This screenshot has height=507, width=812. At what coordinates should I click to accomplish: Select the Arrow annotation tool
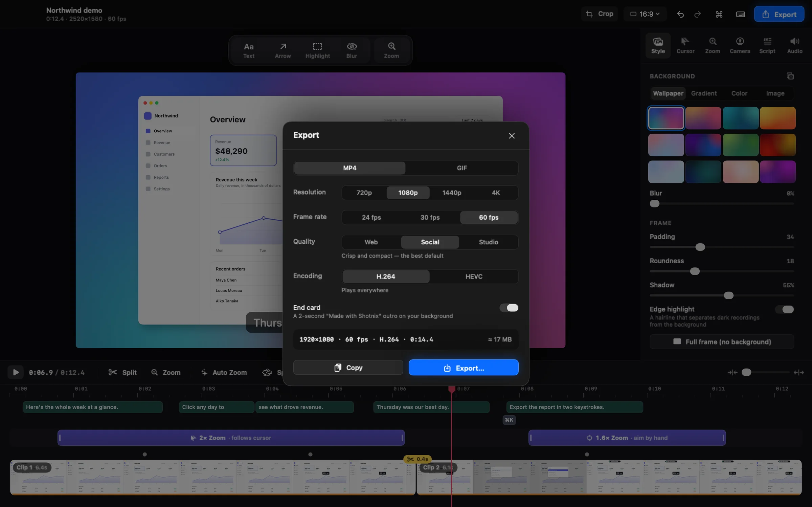point(283,50)
